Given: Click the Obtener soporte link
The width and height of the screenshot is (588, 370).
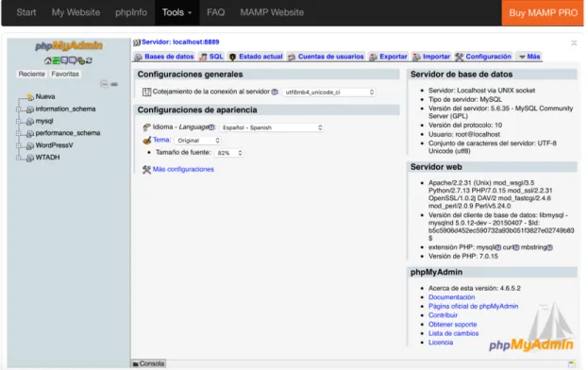Looking at the screenshot, I should pos(453,325).
